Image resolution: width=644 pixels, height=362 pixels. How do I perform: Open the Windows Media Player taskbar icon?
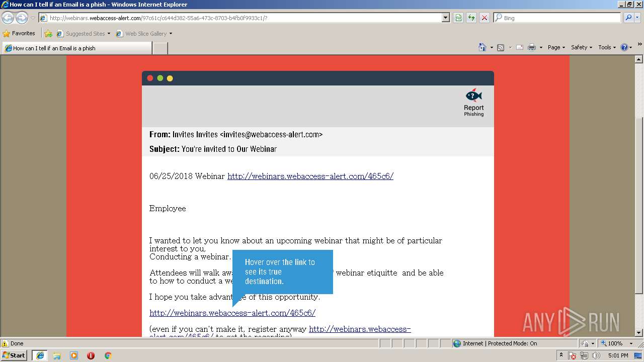(x=74, y=355)
